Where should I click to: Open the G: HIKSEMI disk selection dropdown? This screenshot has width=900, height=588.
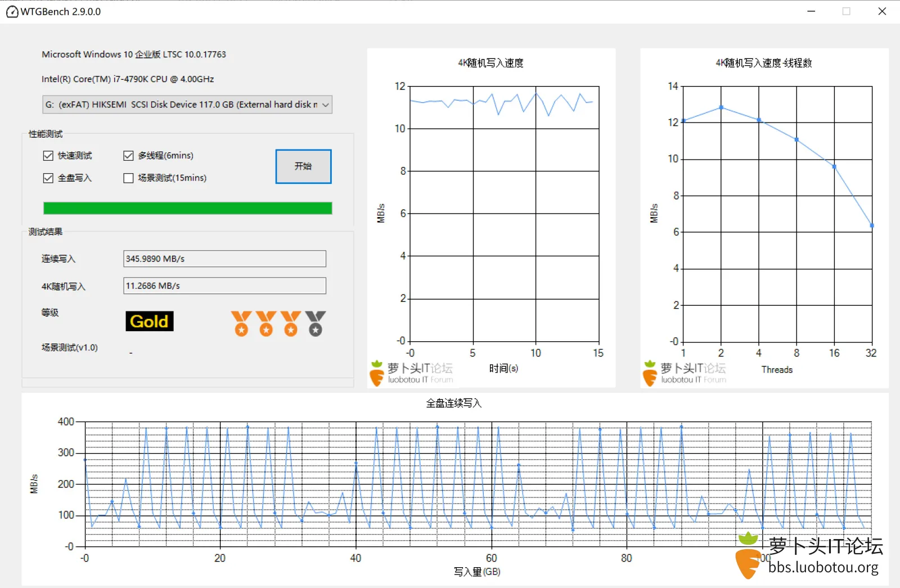(187, 105)
